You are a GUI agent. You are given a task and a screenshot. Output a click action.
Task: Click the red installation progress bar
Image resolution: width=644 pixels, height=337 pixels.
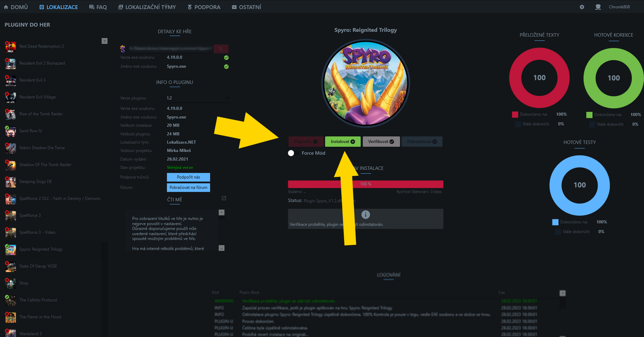point(366,184)
